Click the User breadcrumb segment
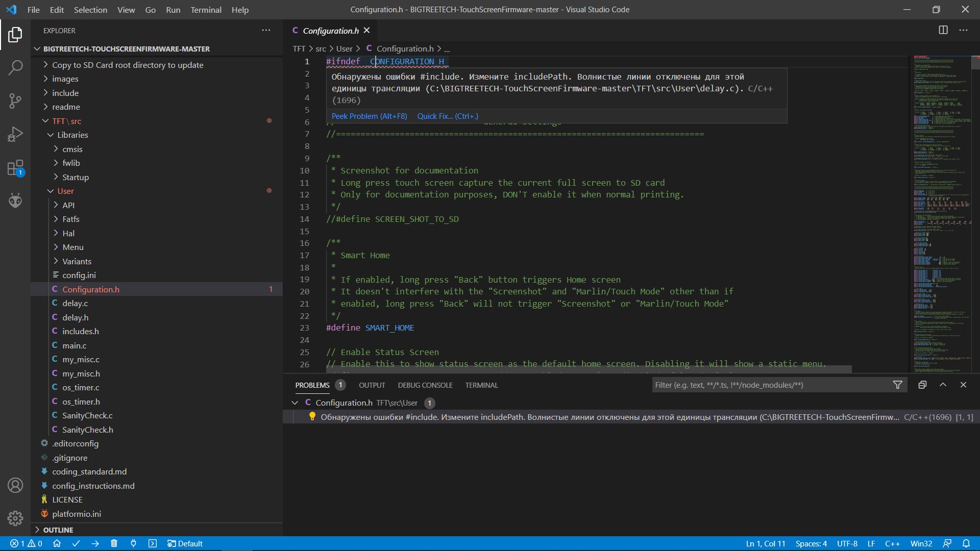The height and width of the screenshot is (551, 980). (344, 49)
